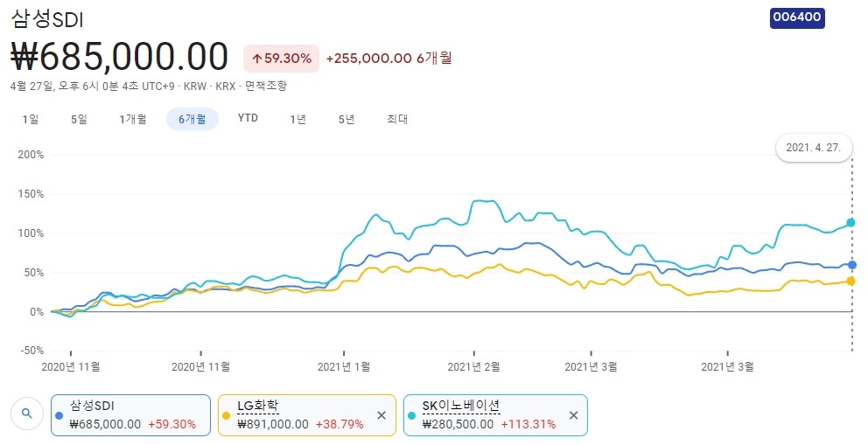Select the 1일 time range tab
868x445 pixels.
coord(31,119)
